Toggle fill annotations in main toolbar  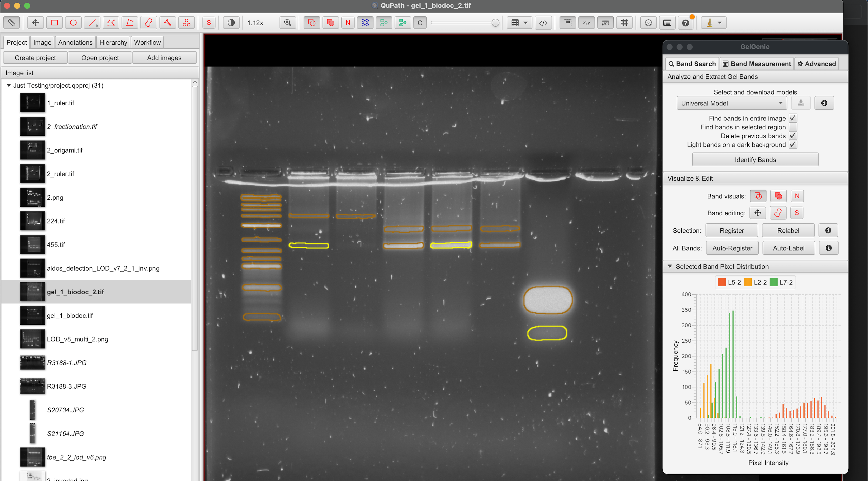tap(330, 23)
